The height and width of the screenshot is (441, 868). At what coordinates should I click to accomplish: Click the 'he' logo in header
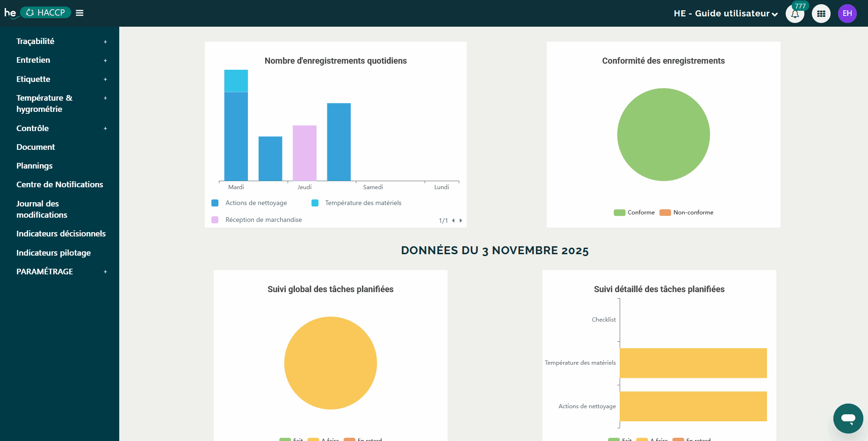[x=10, y=13]
